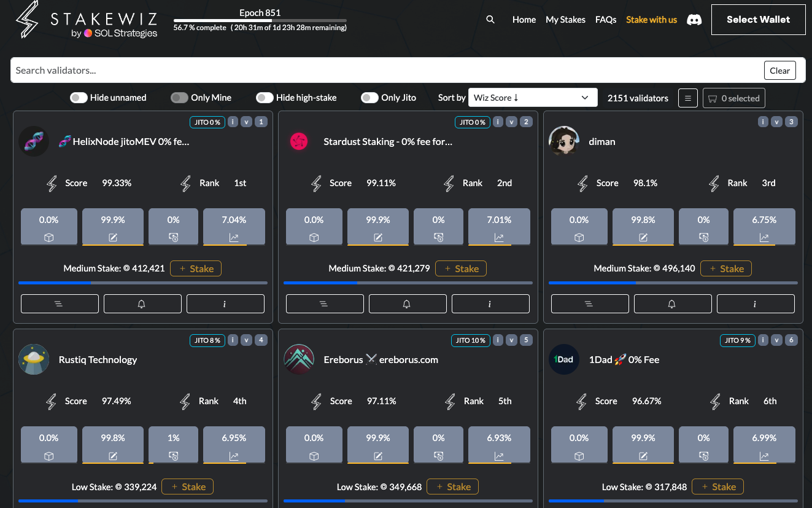Click the Epoch 851 progress bar
The width and height of the screenshot is (812, 508).
click(x=260, y=21)
